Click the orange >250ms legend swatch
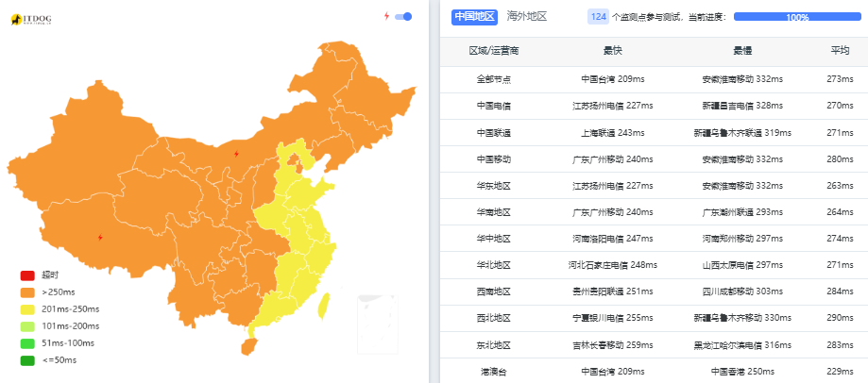 27,292
